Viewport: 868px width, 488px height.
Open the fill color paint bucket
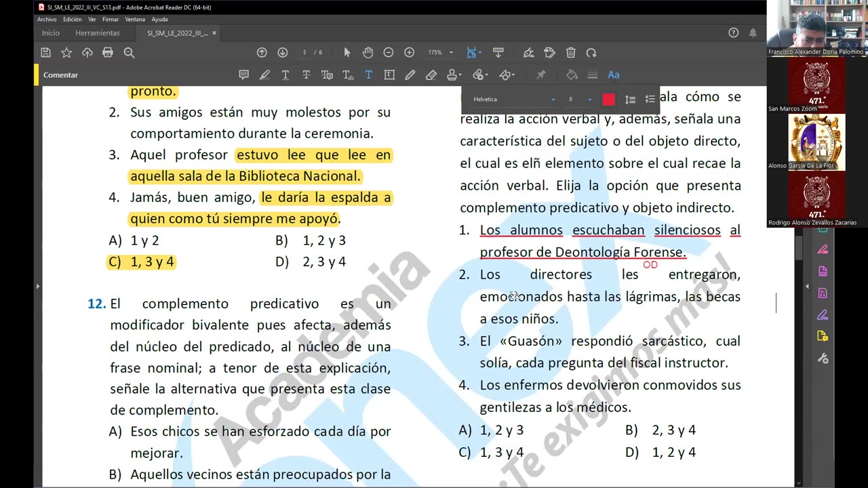572,75
